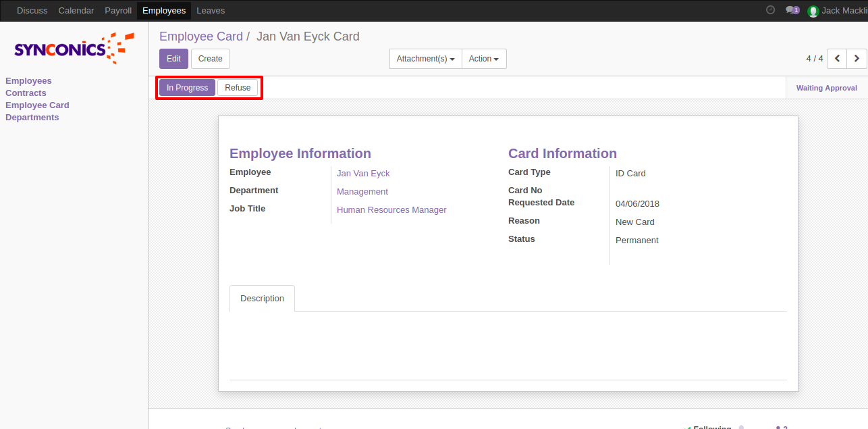
Task: Refuse the employee card request
Action: click(x=238, y=88)
